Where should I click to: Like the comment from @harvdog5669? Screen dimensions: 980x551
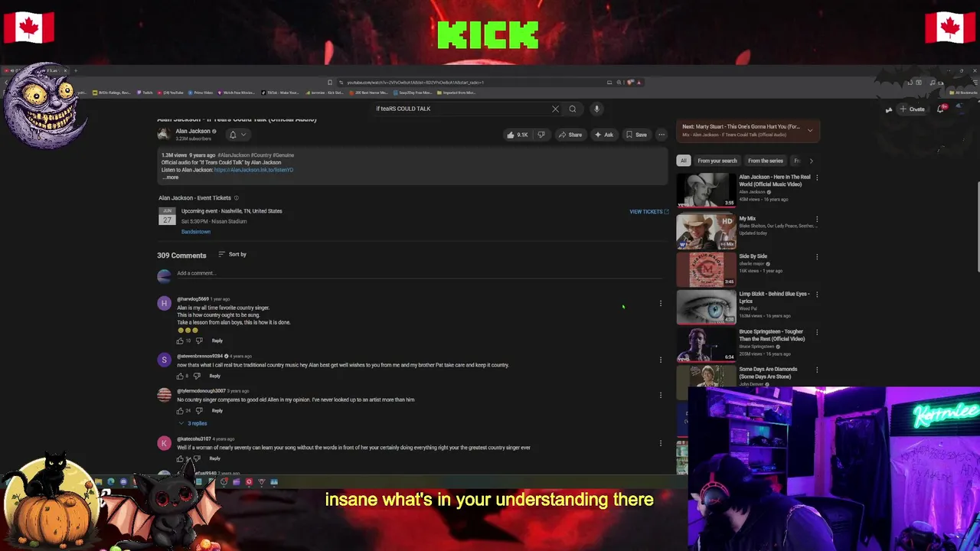click(181, 341)
